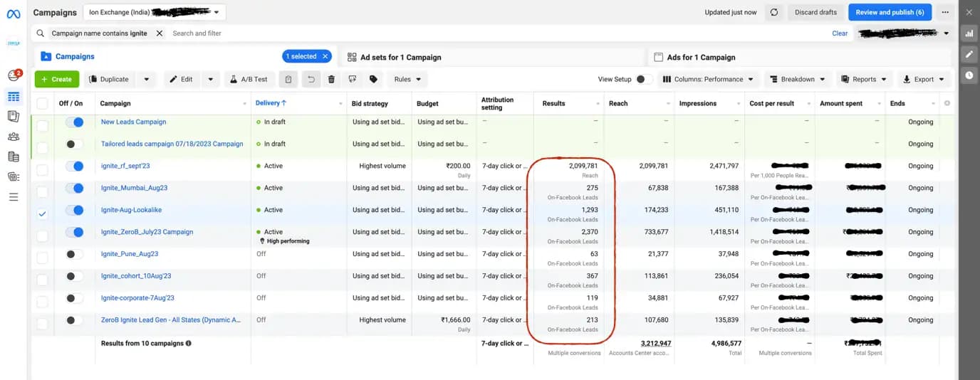Open the history clock icon in right rail
This screenshot has width=980, height=380.
(969, 75)
